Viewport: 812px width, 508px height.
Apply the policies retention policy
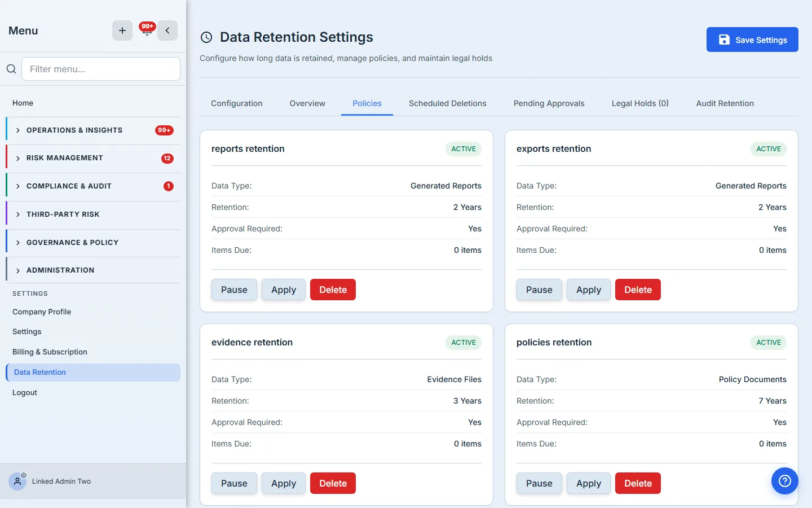(589, 483)
